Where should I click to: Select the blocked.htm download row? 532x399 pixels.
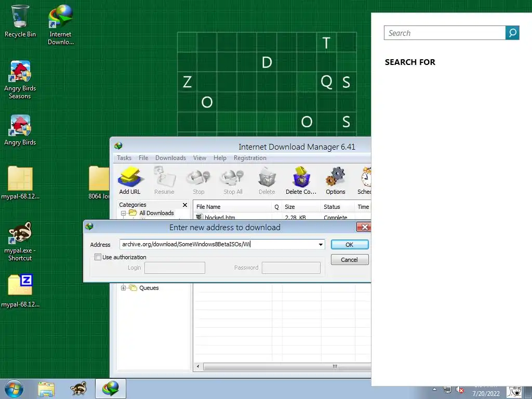pyautogui.click(x=282, y=217)
